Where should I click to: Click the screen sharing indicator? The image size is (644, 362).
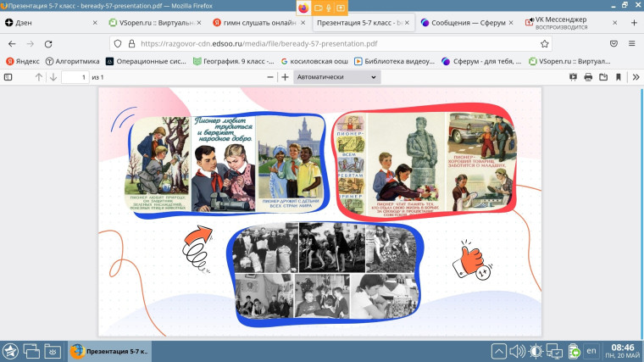tap(341, 8)
